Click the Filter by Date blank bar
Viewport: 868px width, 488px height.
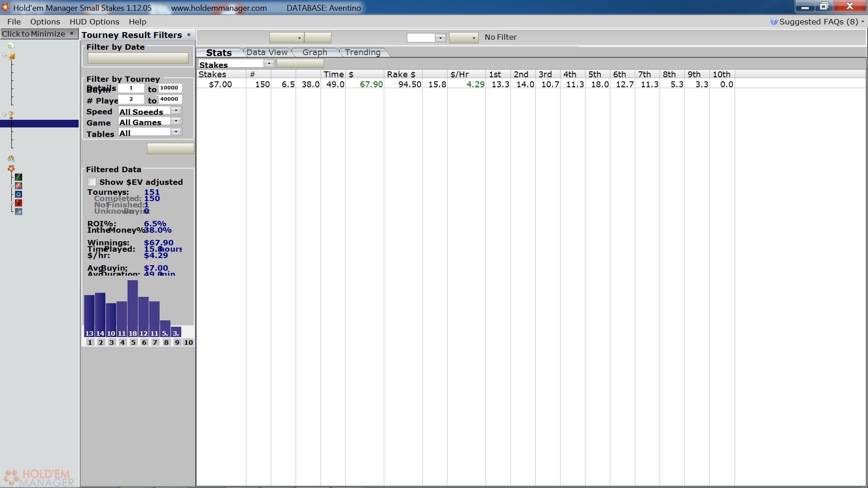pyautogui.click(x=138, y=58)
